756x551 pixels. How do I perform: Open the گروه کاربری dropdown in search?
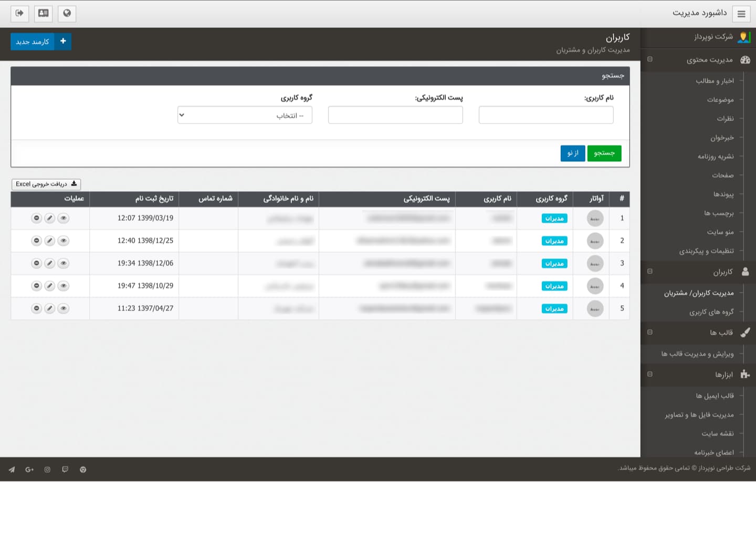[x=245, y=115]
